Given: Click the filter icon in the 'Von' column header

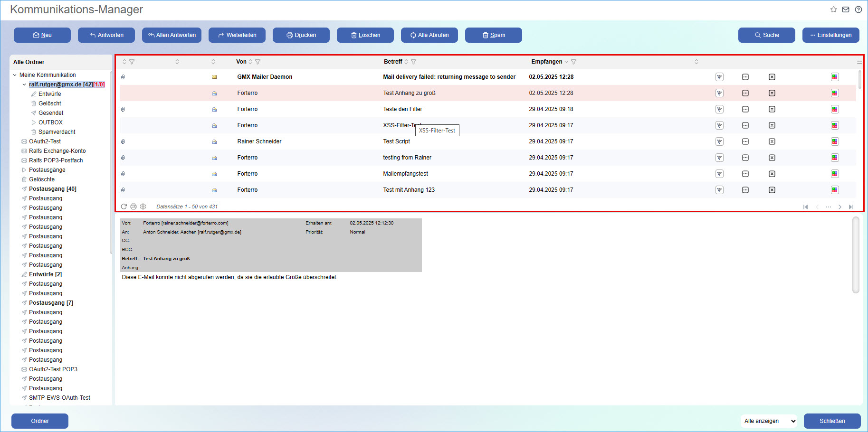Looking at the screenshot, I should click(258, 61).
